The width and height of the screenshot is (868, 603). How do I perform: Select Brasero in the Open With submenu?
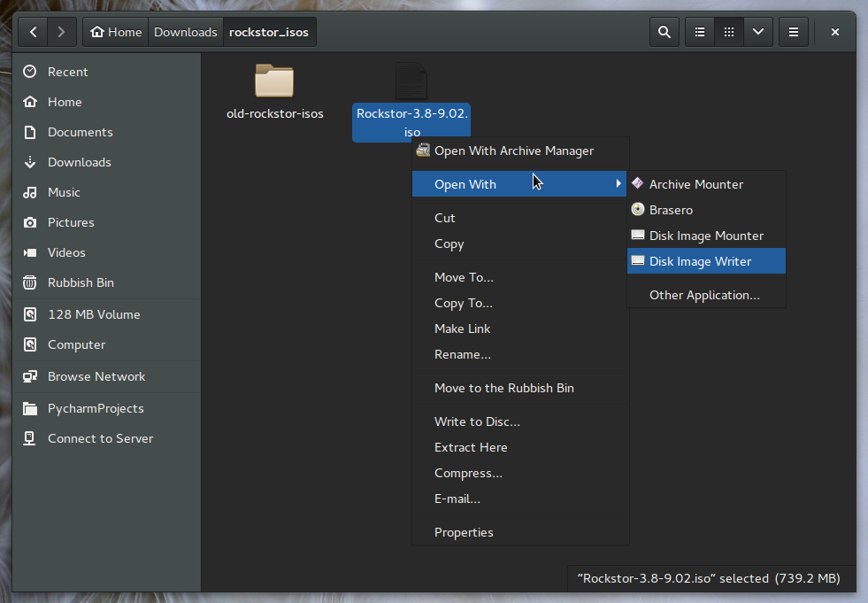(671, 210)
